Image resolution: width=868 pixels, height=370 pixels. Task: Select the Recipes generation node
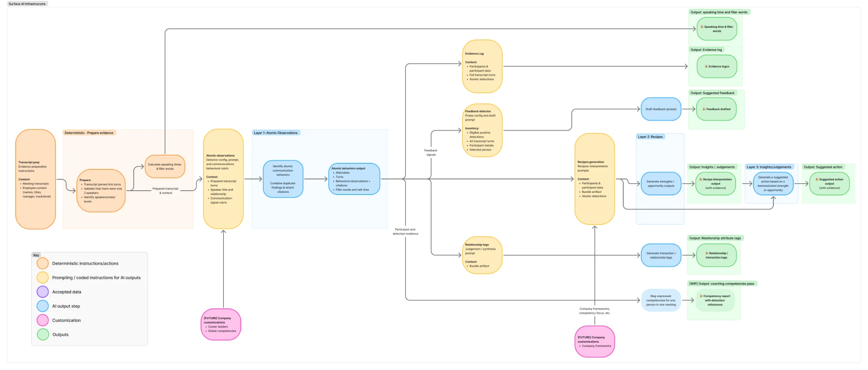595,179
